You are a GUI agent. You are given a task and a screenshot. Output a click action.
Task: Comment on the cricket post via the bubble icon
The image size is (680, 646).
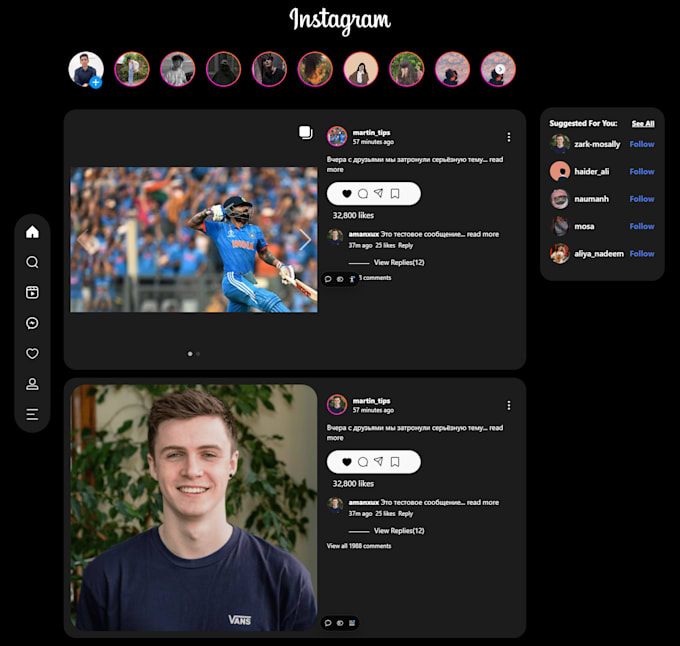pyautogui.click(x=363, y=194)
